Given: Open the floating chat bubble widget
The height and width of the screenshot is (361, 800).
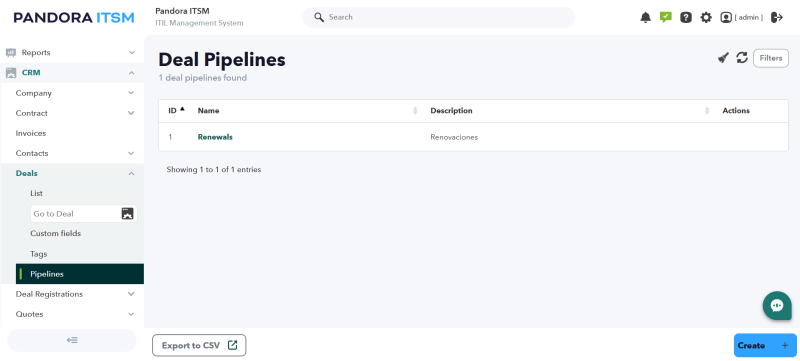Looking at the screenshot, I should pyautogui.click(x=777, y=305).
